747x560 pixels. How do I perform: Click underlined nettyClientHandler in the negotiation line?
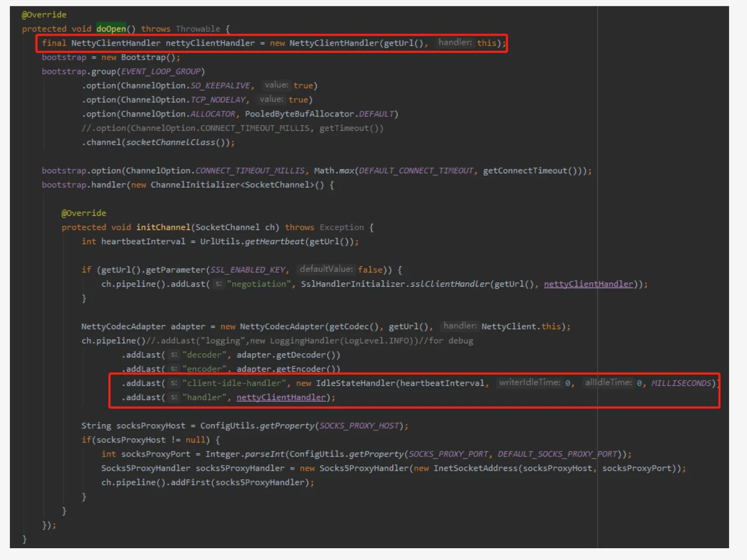[x=589, y=284]
